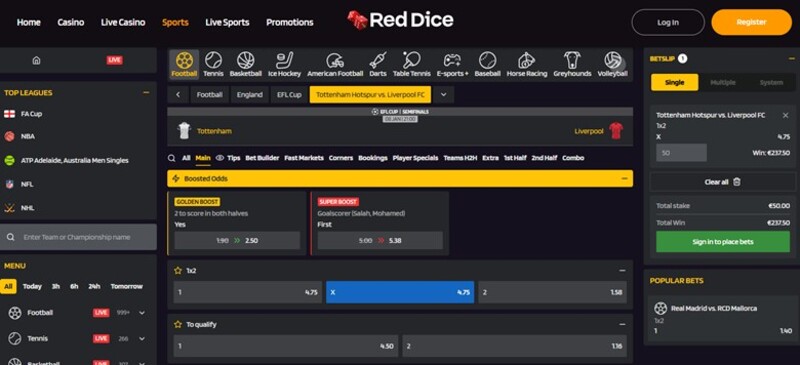Collapse the 1x2 market

point(622,271)
